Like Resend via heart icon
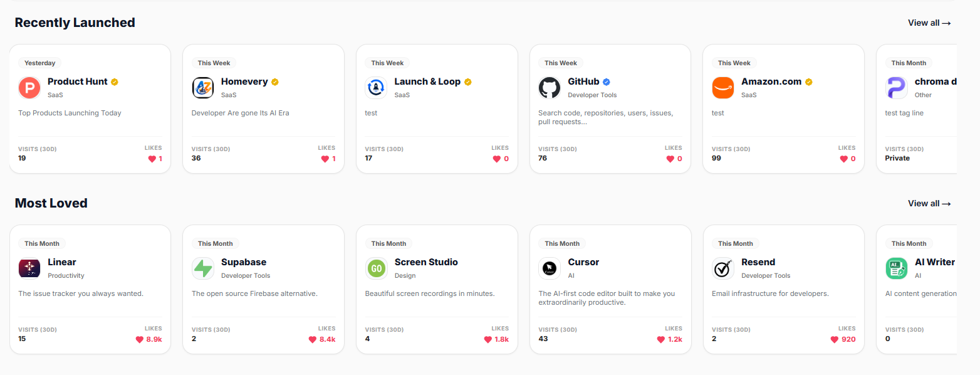Viewport: 980px width, 375px height. pos(835,339)
